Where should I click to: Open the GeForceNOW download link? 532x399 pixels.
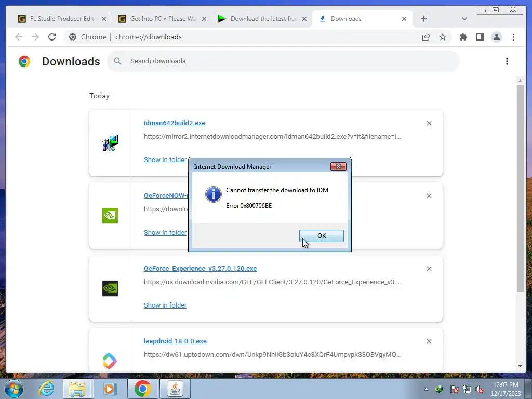(x=166, y=196)
